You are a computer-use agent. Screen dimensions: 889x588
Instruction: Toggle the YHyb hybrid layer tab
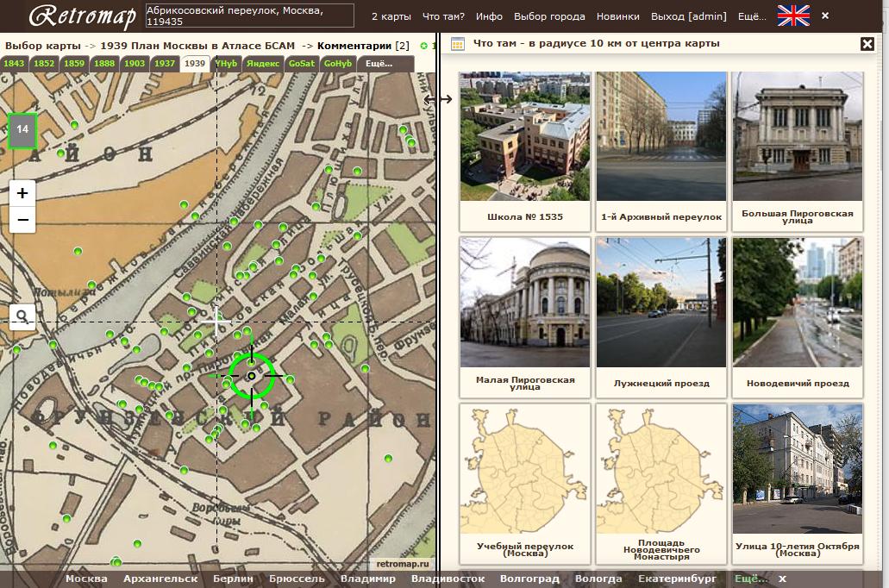[227, 63]
